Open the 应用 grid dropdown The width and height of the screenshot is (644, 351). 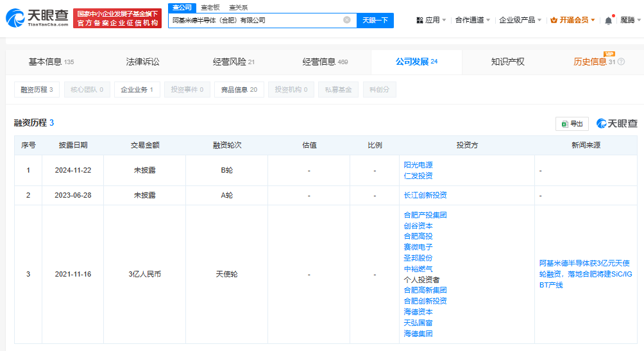(431, 20)
